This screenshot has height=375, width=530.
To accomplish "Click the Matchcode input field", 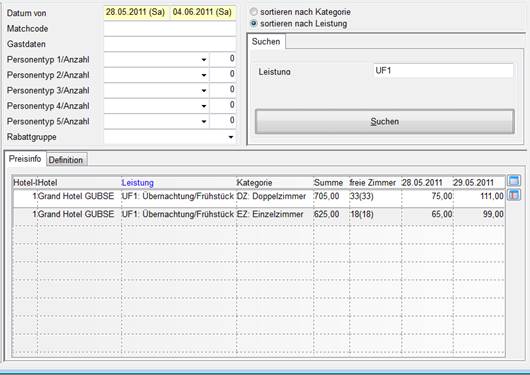I will click(x=170, y=29).
